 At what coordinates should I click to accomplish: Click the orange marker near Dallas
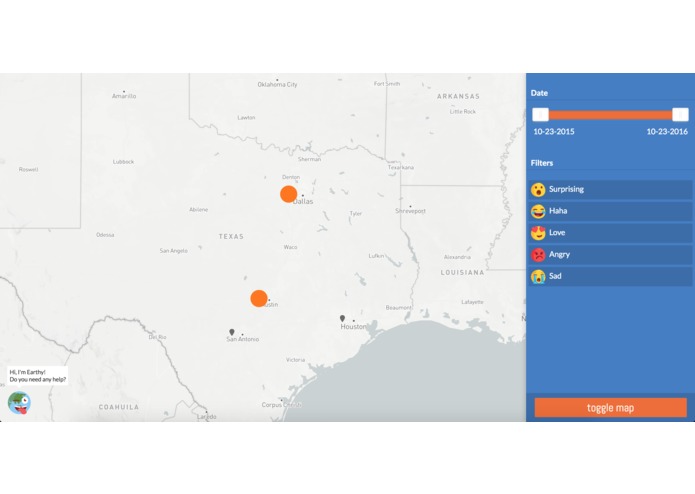[x=289, y=194]
